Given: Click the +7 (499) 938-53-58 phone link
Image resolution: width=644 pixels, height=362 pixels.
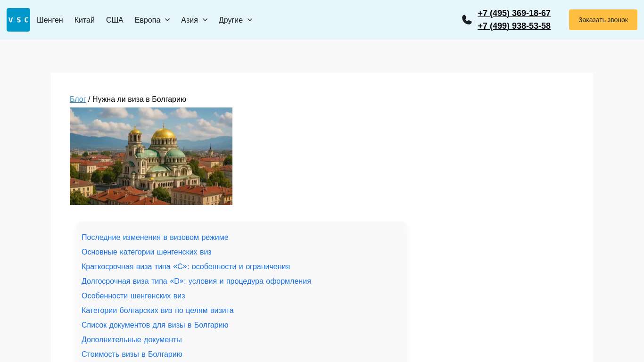Looking at the screenshot, I should pos(514,26).
